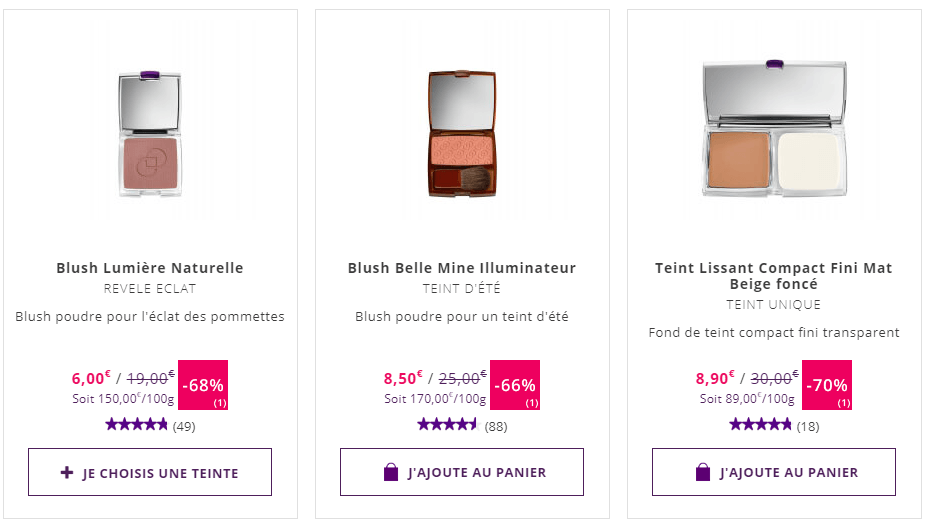925x520 pixels.
Task: Click the shopping bag icon under Teint Lissant Compact
Action: click(703, 472)
